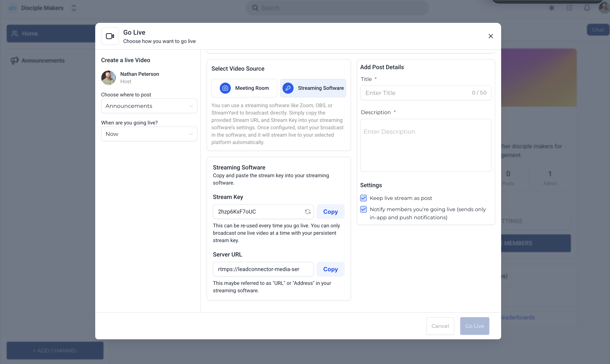Click the Enter Description text area
The image size is (610, 364).
click(x=426, y=145)
